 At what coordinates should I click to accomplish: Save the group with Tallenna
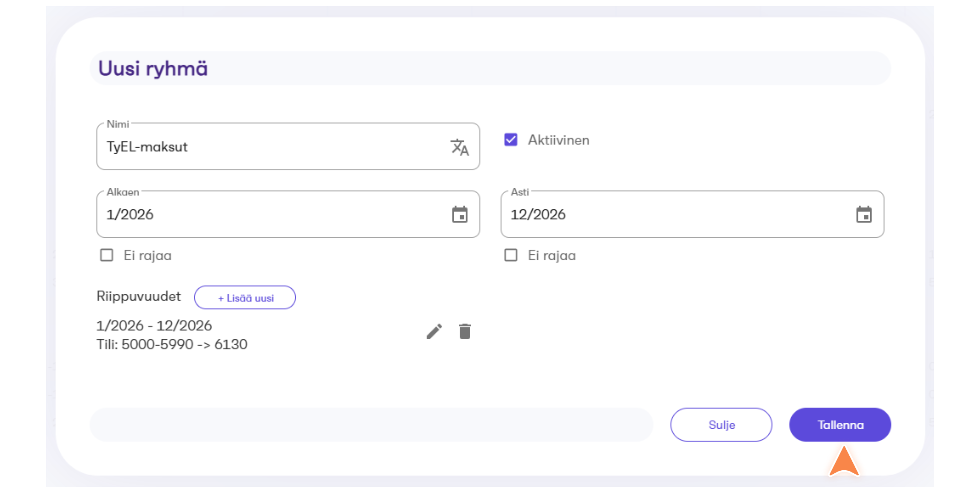point(840,425)
